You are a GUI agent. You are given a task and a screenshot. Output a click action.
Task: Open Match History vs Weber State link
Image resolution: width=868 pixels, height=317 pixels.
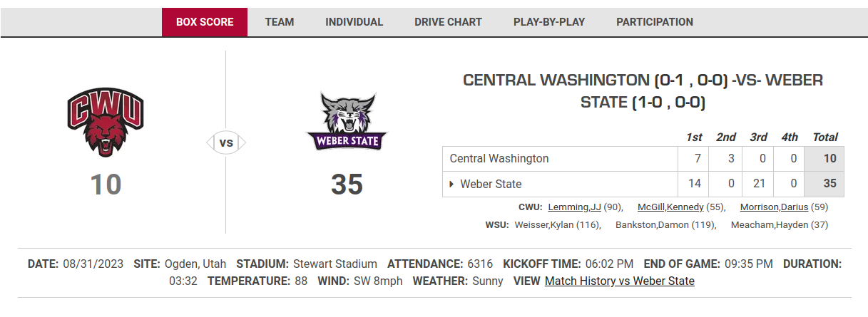(619, 281)
